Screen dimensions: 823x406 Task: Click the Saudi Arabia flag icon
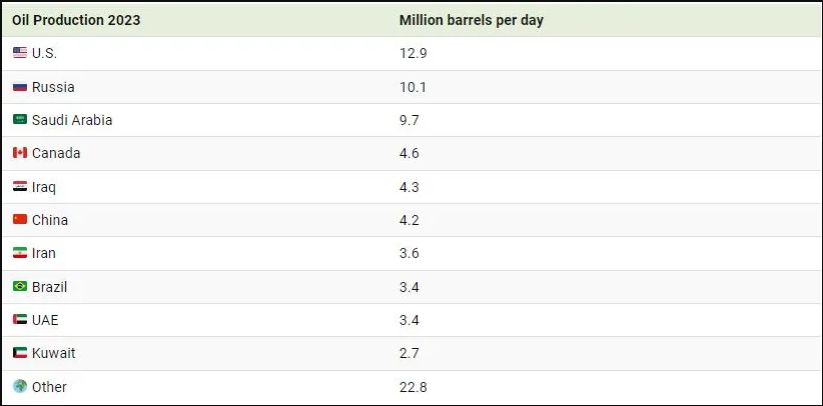tap(20, 120)
